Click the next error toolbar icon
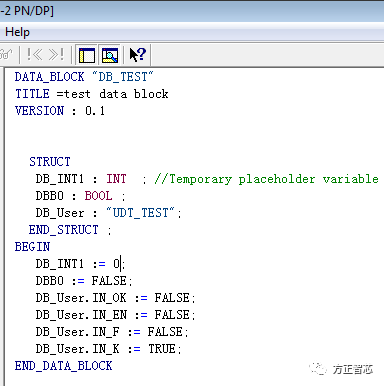Viewport: 384px width, 386px height. [x=56, y=55]
